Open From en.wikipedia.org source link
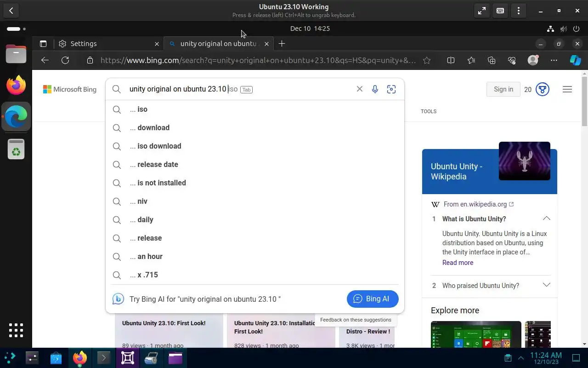Viewport: 588px width, 368px height. pos(479,204)
